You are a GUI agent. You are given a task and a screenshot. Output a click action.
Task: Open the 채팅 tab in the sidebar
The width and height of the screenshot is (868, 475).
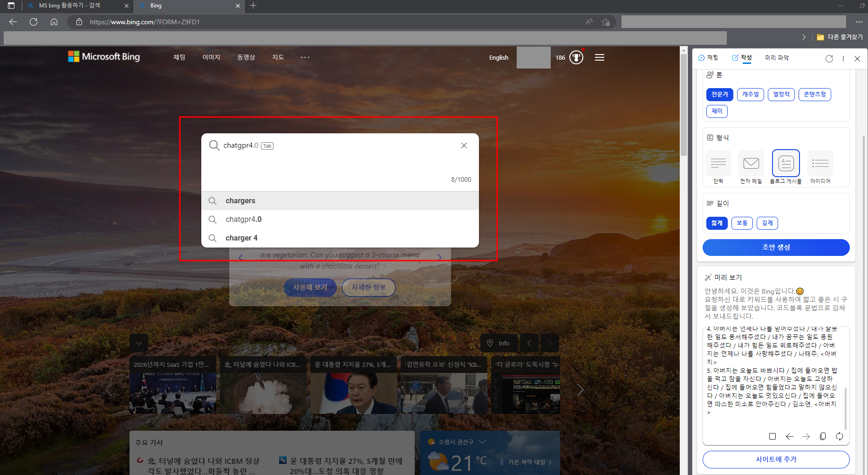708,58
